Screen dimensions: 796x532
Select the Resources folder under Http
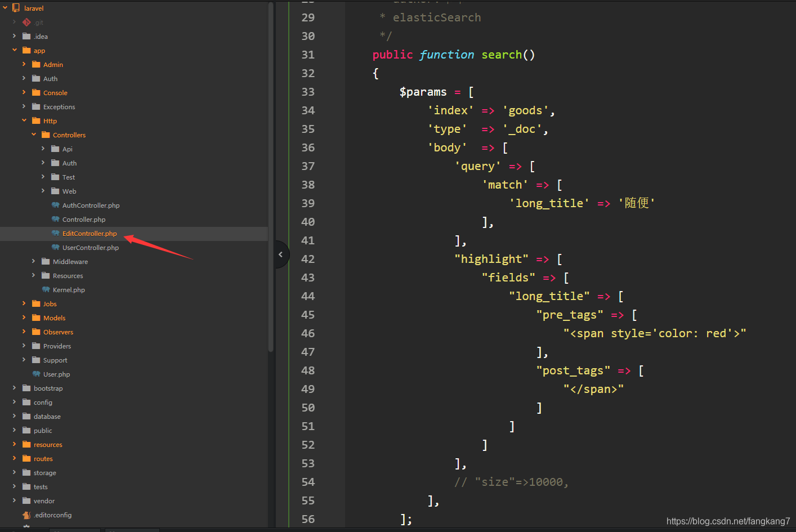point(68,276)
